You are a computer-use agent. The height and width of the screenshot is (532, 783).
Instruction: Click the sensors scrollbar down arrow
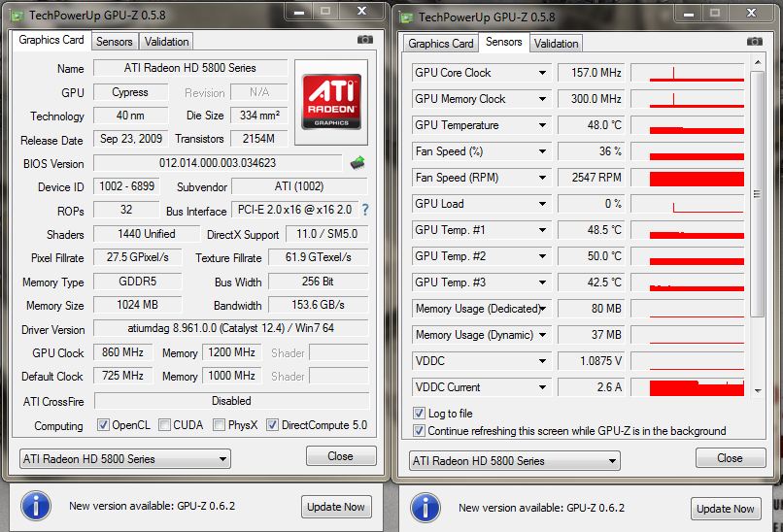758,391
